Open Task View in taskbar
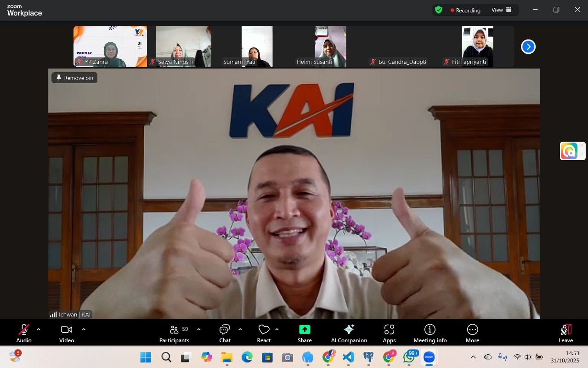The height and width of the screenshot is (368, 588). coord(186,357)
